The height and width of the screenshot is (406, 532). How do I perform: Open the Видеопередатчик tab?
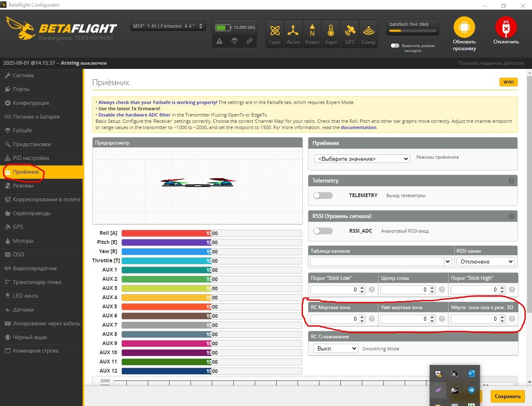click(x=41, y=269)
